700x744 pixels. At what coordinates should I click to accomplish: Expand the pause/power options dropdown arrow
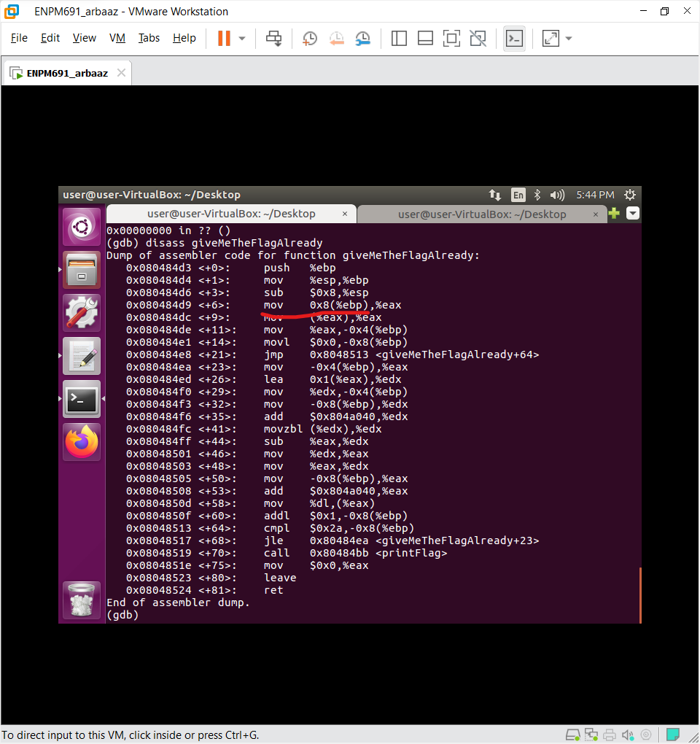(x=242, y=39)
